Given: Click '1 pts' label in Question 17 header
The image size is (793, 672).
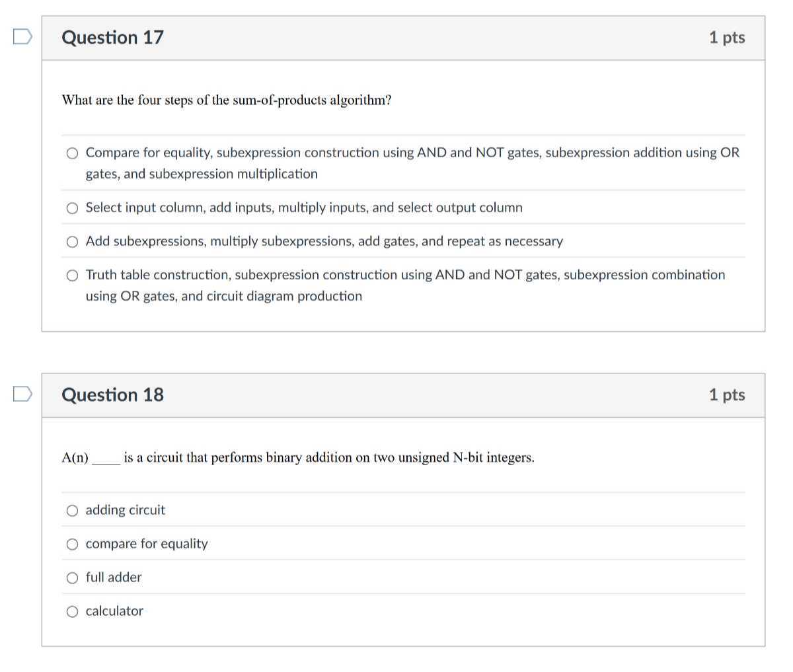Looking at the screenshot, I should pos(727,38).
